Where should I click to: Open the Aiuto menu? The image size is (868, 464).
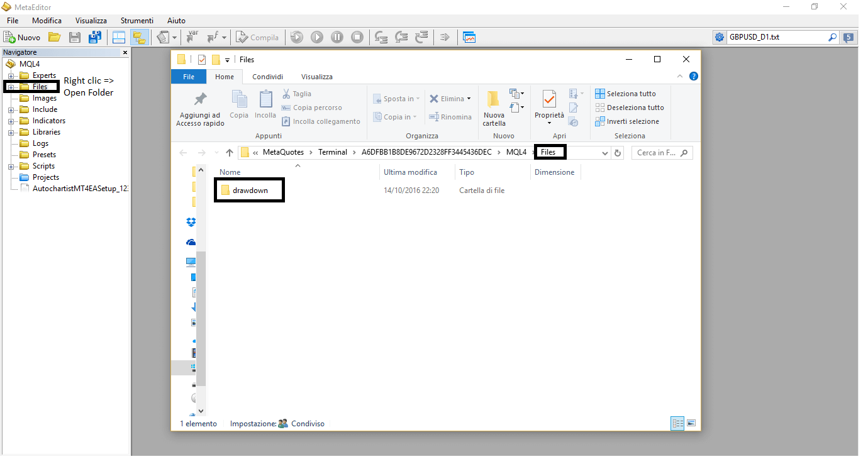177,21
